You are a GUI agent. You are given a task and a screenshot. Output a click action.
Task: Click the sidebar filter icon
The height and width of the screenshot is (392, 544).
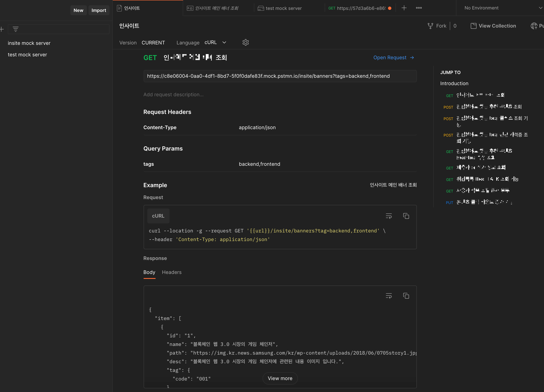16,29
